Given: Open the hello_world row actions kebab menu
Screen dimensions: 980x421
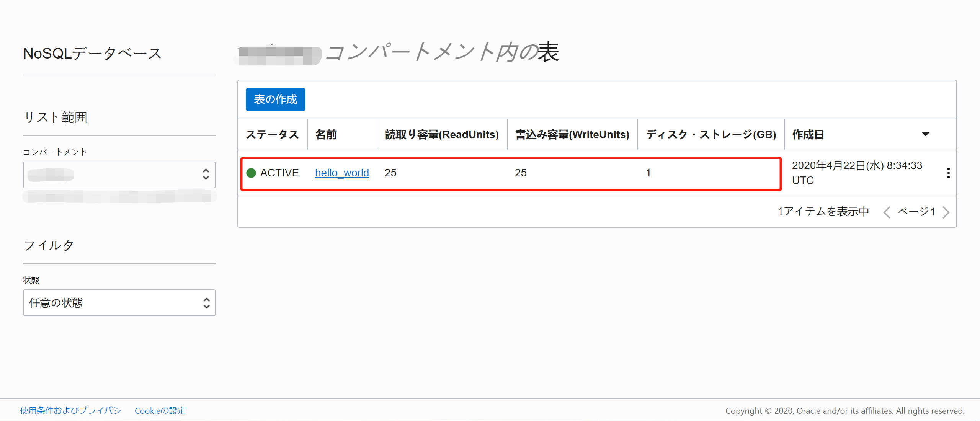Looking at the screenshot, I should click(x=948, y=173).
